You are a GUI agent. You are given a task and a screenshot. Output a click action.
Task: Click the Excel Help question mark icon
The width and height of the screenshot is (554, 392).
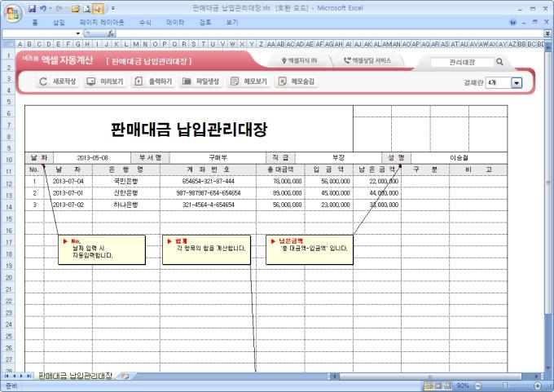click(513, 22)
